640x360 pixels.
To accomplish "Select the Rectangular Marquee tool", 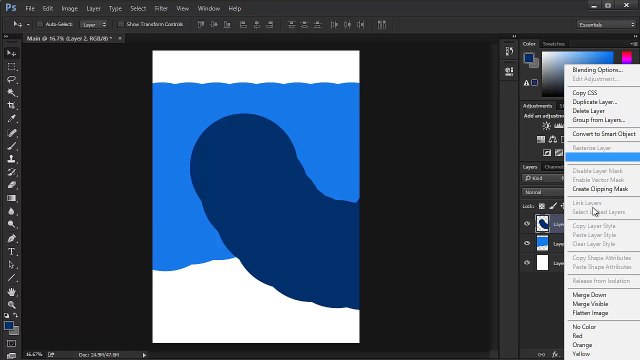I will pos(11,66).
